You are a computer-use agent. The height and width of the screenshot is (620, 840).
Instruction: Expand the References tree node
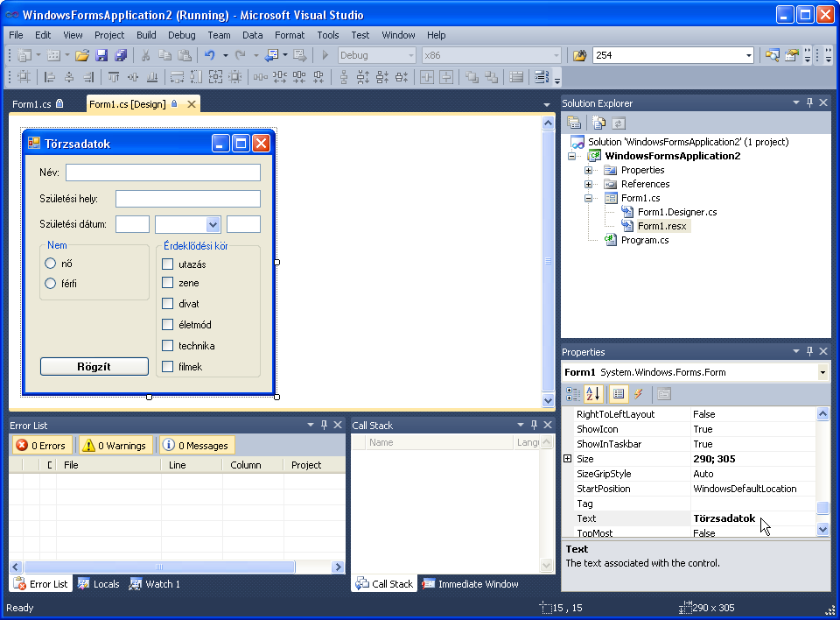pyautogui.click(x=588, y=184)
